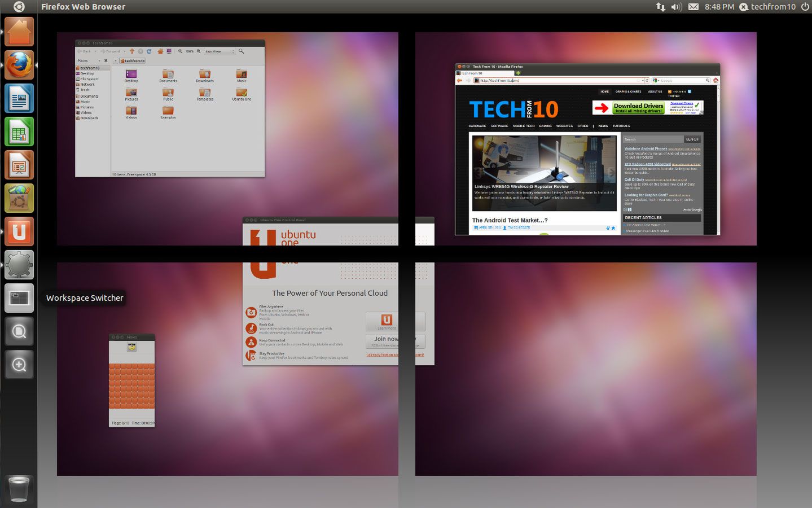
Task: Select the techfrom 10 tab in Firefox
Action: [484, 73]
